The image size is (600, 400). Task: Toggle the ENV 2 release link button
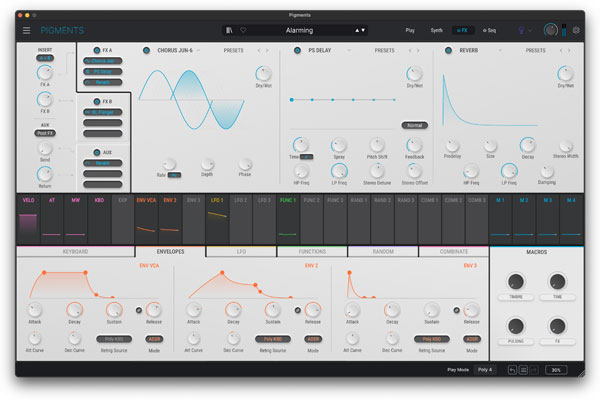point(298,310)
